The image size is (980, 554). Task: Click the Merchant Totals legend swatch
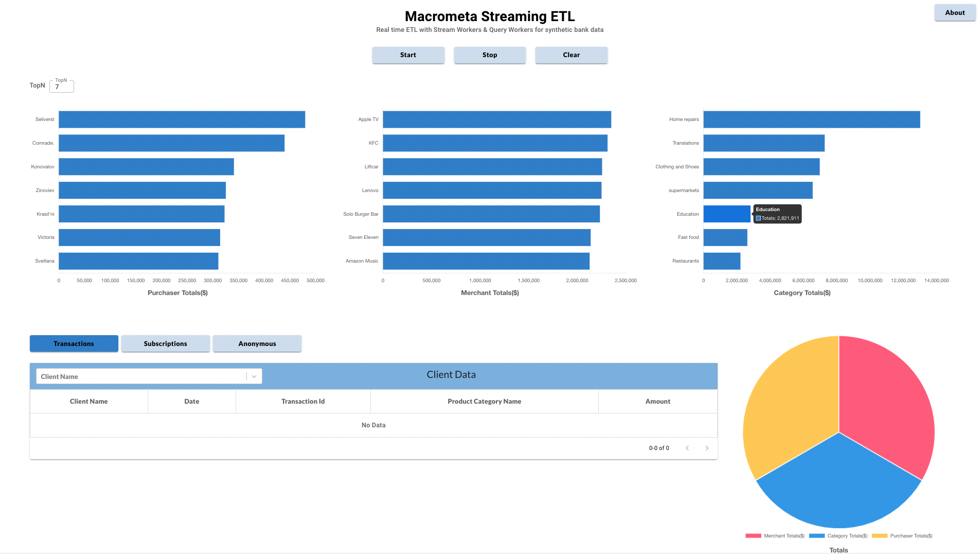coord(753,535)
